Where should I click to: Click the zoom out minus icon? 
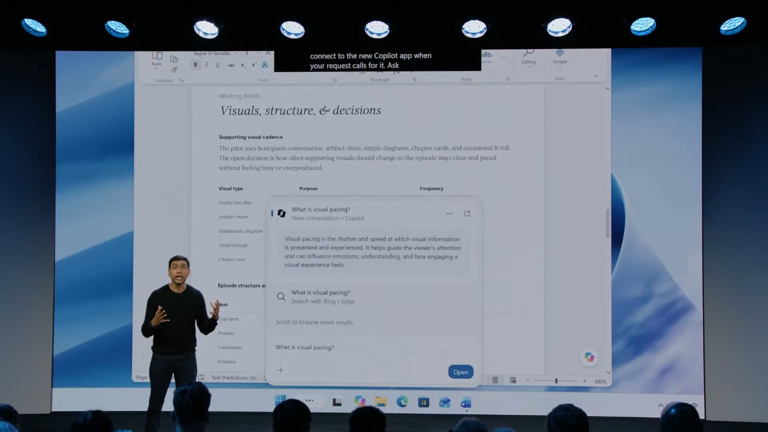[x=528, y=381]
